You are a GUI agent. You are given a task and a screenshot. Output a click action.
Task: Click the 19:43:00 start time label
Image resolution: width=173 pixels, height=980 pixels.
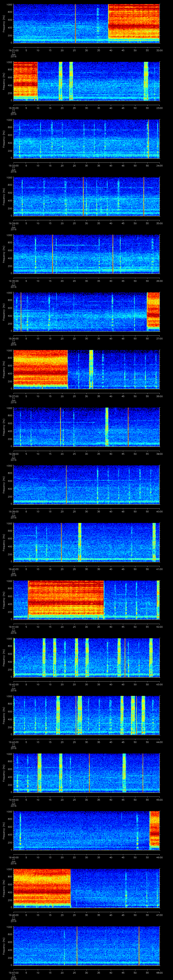coord(13,742)
